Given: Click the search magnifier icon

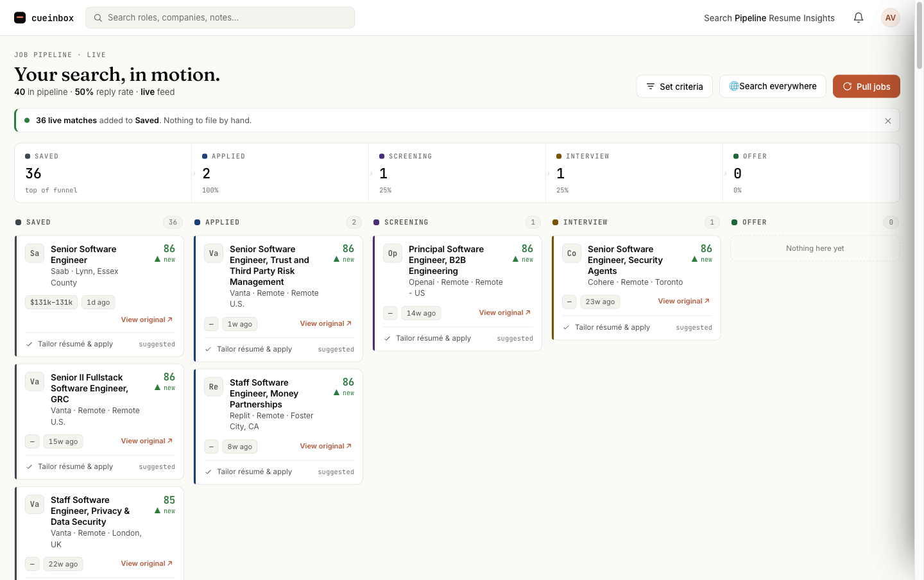Looking at the screenshot, I should (x=98, y=18).
